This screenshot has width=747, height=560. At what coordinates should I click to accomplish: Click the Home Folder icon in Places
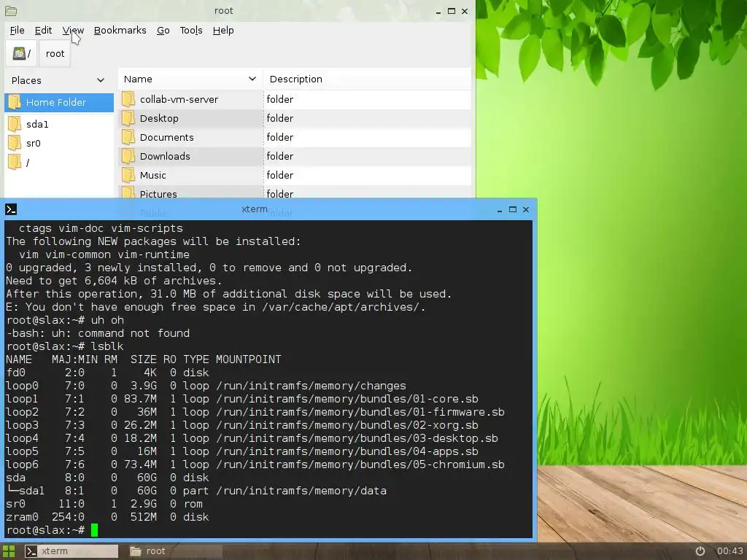15,102
